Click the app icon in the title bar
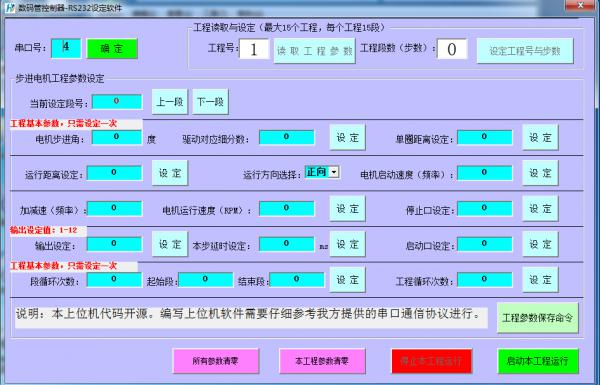 [x=10, y=7]
